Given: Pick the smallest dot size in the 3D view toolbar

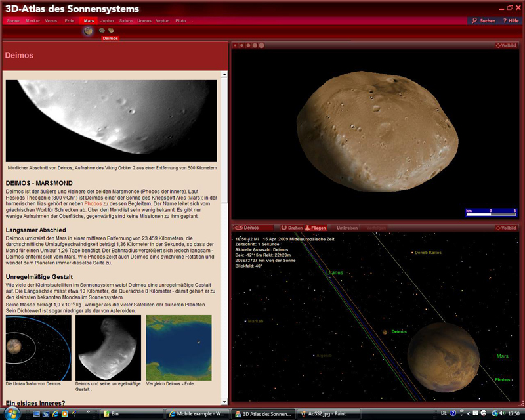Looking at the screenshot, I should pyautogui.click(x=236, y=45).
